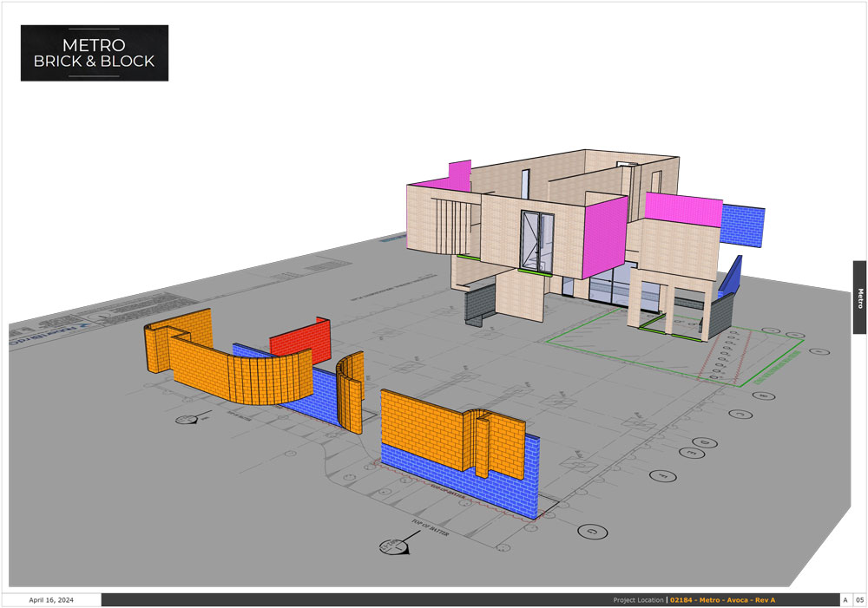Image resolution: width=868 pixels, height=608 pixels.
Task: Click the glazed door on upper floor
Action: (x=536, y=242)
